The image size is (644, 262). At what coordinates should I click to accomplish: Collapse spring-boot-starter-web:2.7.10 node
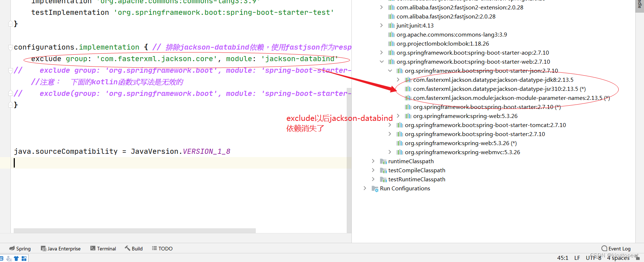(381, 62)
